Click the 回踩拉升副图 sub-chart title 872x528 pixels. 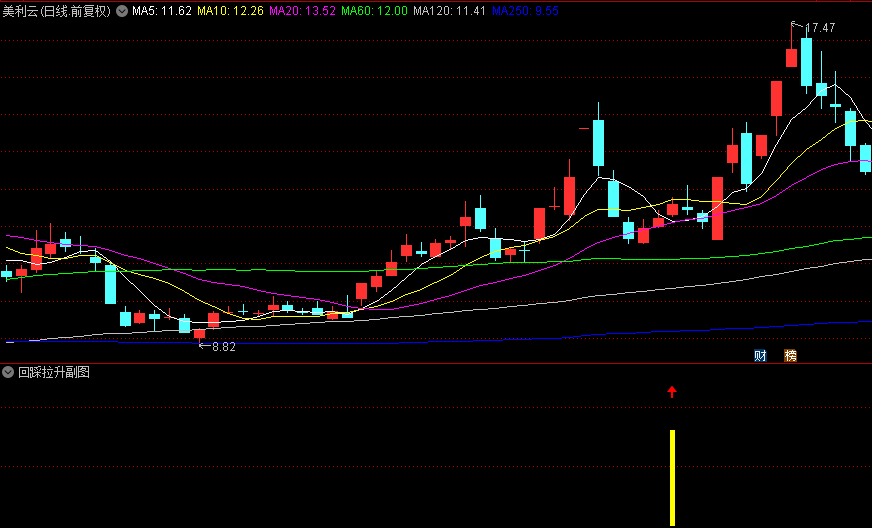54,372
